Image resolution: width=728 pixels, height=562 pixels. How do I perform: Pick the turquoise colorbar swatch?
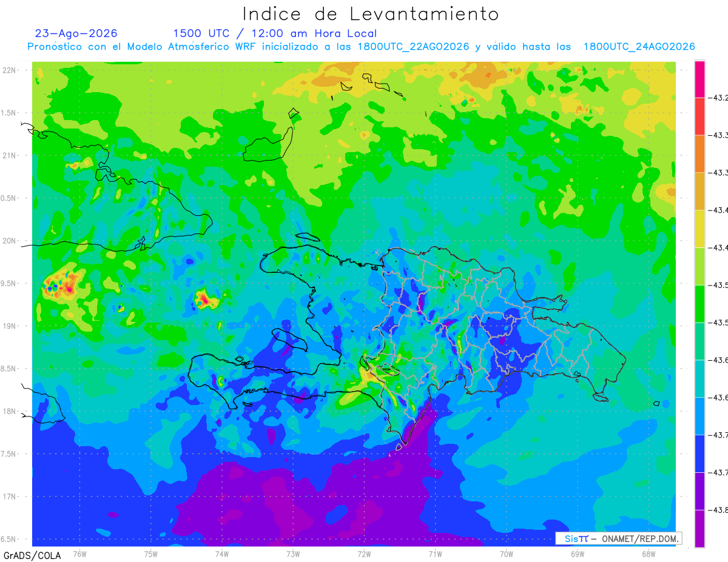[699, 378]
